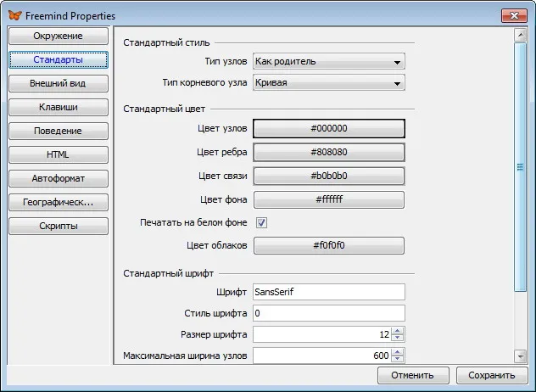
Task: Increase font size with spinner up arrow
Action: (x=397, y=331)
